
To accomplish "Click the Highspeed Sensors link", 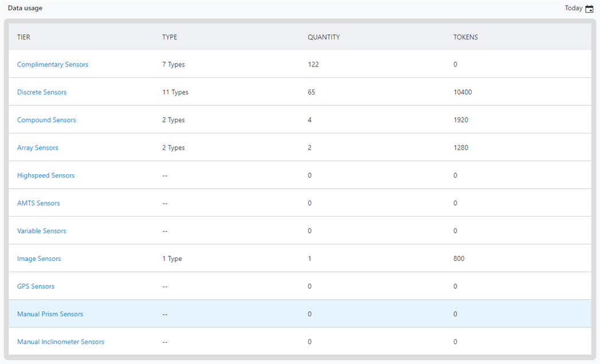I will pos(46,175).
